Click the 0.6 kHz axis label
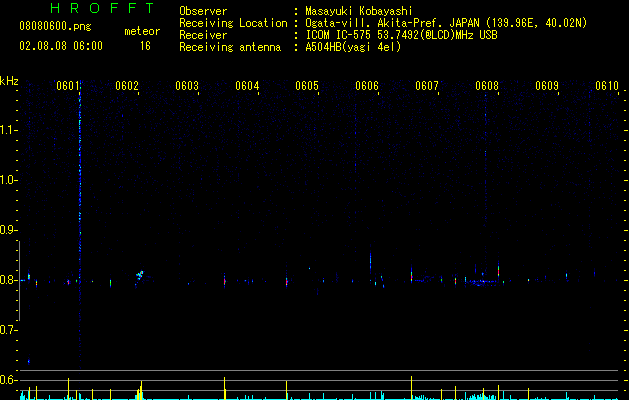The image size is (629, 400). pos(8,380)
